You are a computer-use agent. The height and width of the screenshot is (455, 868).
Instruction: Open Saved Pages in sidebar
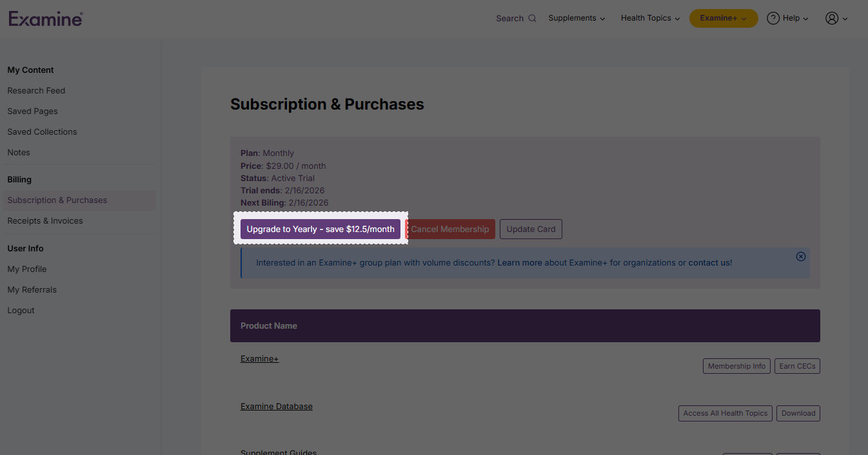32,111
